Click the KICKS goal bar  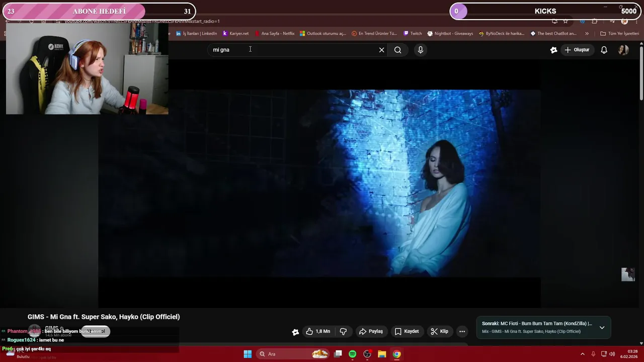point(545,11)
